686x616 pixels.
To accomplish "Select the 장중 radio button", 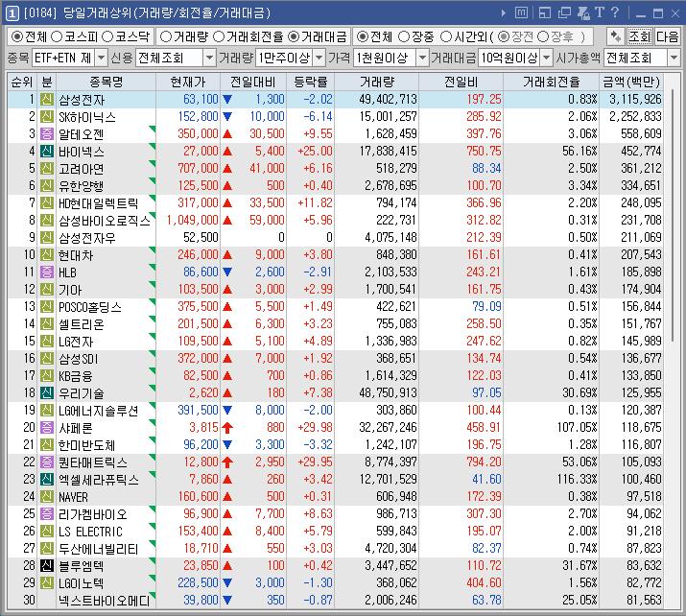I will coord(404,36).
